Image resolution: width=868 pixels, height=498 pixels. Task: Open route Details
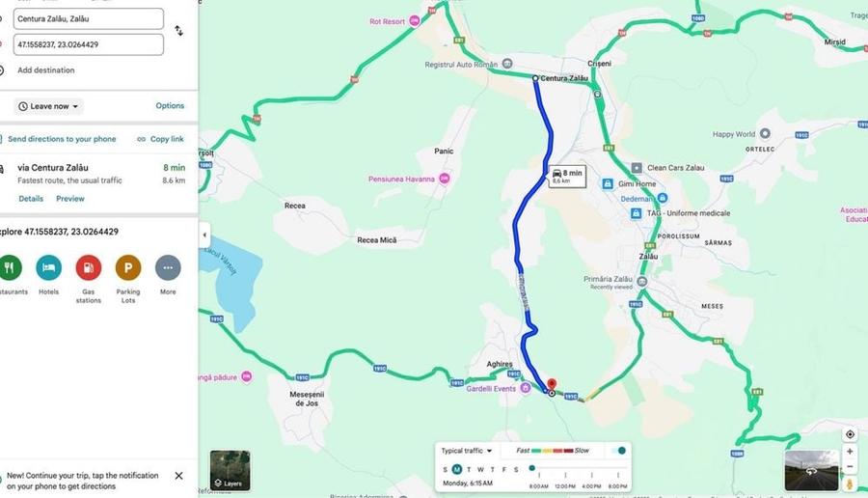31,198
